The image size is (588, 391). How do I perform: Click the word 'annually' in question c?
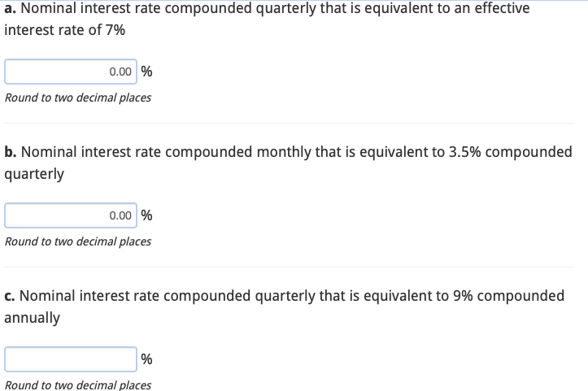(33, 319)
